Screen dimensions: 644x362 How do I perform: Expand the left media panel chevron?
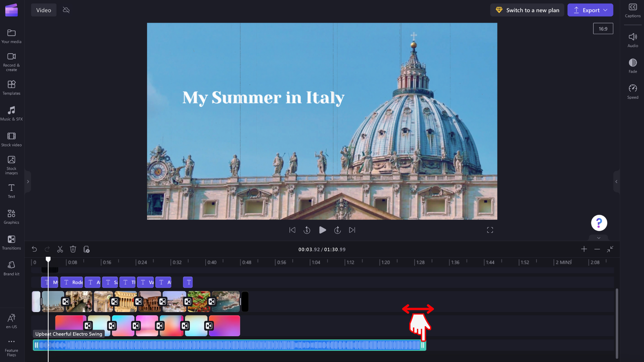(28, 181)
